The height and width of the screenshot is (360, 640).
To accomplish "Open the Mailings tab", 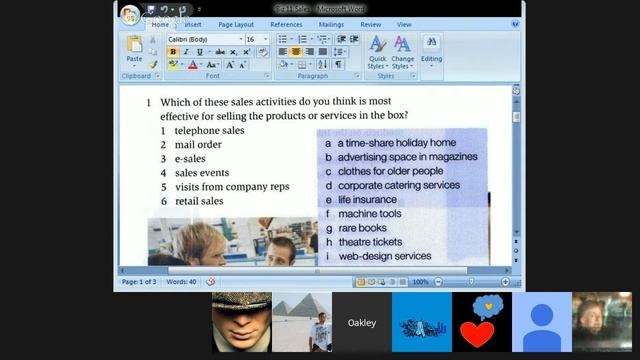I will (x=331, y=24).
